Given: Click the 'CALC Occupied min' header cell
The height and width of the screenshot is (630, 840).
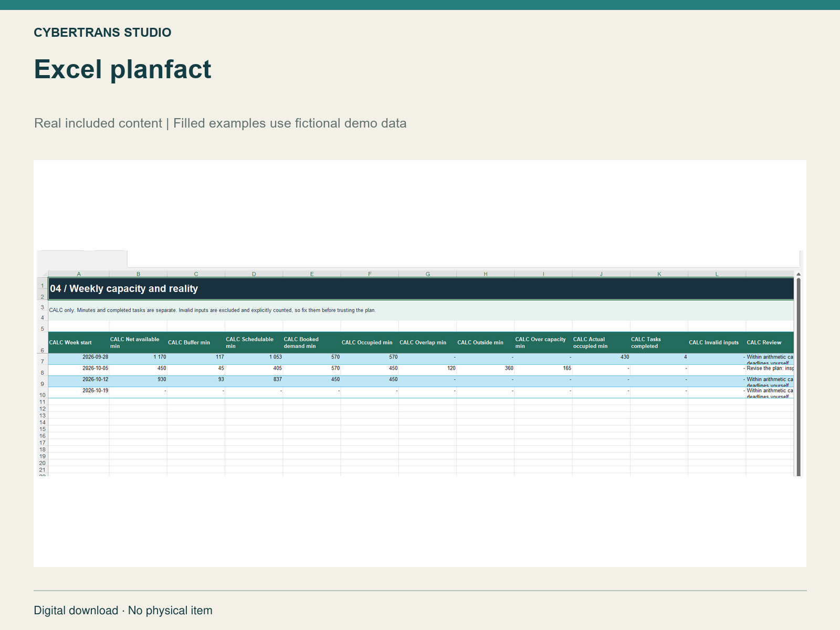Looking at the screenshot, I should 370,343.
